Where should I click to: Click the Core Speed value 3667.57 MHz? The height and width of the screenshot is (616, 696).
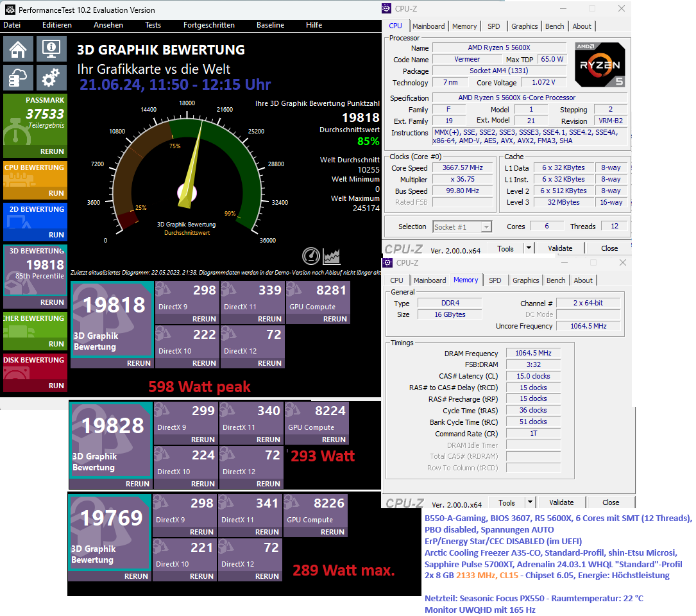tap(462, 168)
